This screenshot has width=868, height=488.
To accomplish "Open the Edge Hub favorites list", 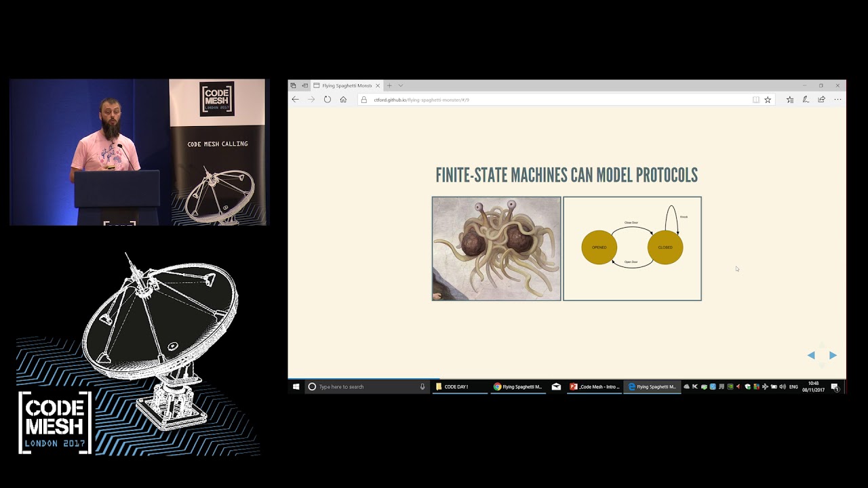I will (x=790, y=100).
